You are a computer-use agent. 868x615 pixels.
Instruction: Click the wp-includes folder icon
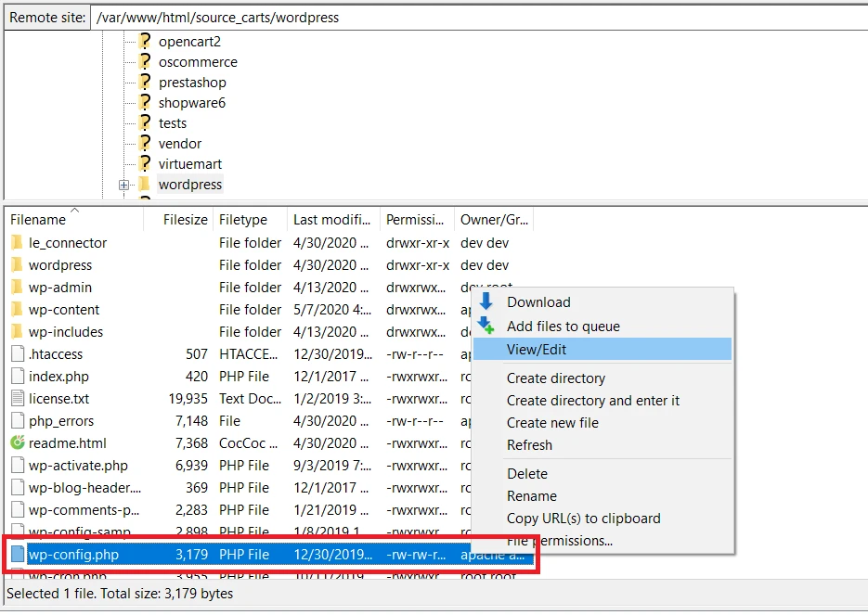(17, 331)
